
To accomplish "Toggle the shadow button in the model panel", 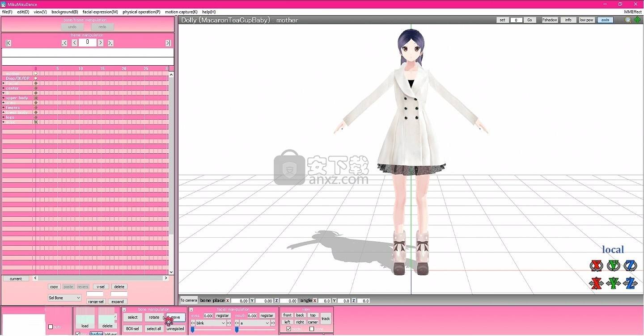I will click(x=96, y=334).
